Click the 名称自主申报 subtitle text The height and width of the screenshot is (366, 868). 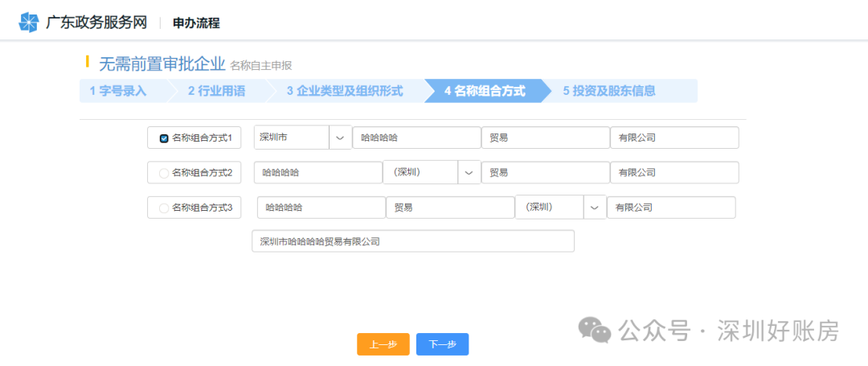click(x=260, y=66)
